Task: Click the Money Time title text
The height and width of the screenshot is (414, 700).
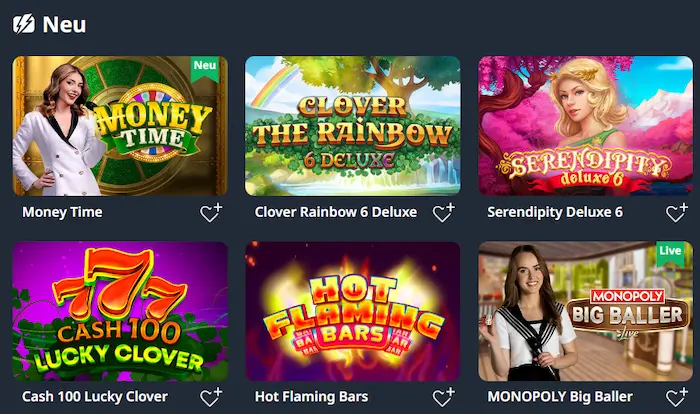Action: point(62,212)
